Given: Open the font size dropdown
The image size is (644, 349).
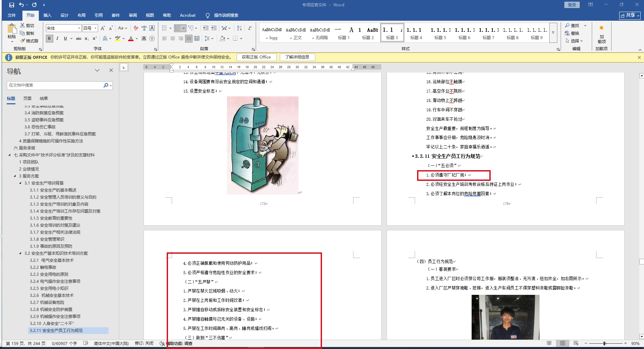Looking at the screenshot, I should 96,28.
